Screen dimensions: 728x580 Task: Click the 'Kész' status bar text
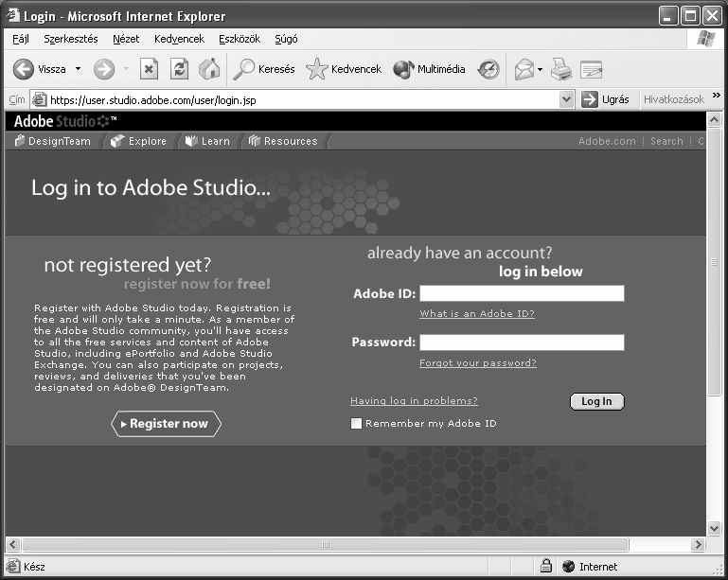34,567
